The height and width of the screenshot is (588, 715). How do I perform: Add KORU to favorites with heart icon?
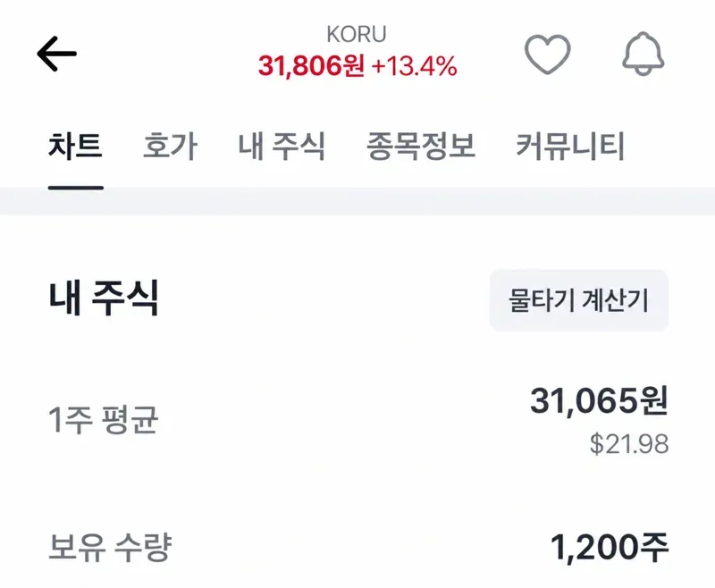click(x=547, y=55)
